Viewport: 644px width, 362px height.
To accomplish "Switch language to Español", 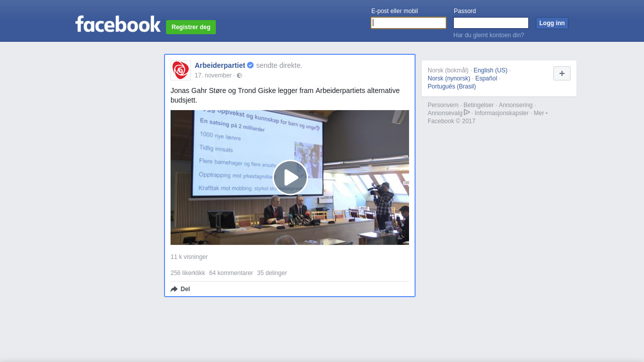I will pyautogui.click(x=486, y=78).
